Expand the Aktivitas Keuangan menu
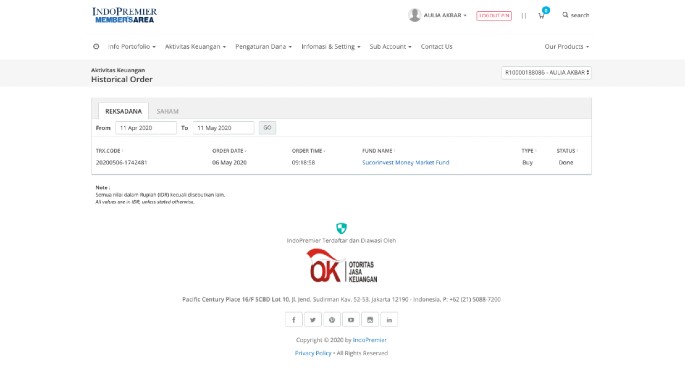Viewport: 685px width, 377px height. pos(195,46)
